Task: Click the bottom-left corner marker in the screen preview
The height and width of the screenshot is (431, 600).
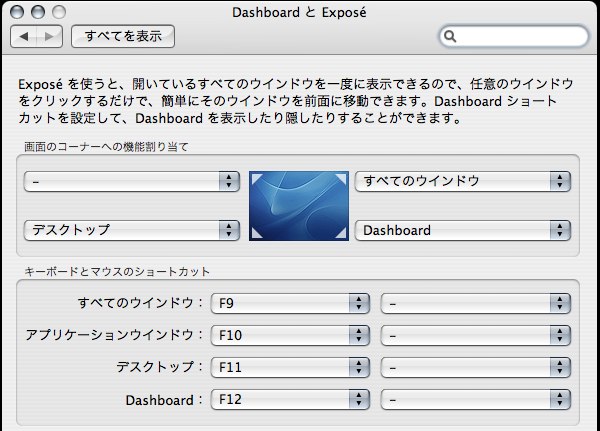Action: tap(257, 233)
